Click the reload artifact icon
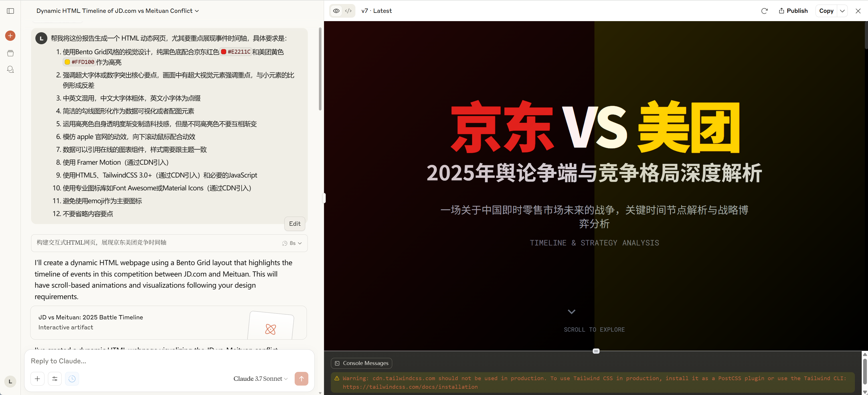The height and width of the screenshot is (395, 868). 764,11
